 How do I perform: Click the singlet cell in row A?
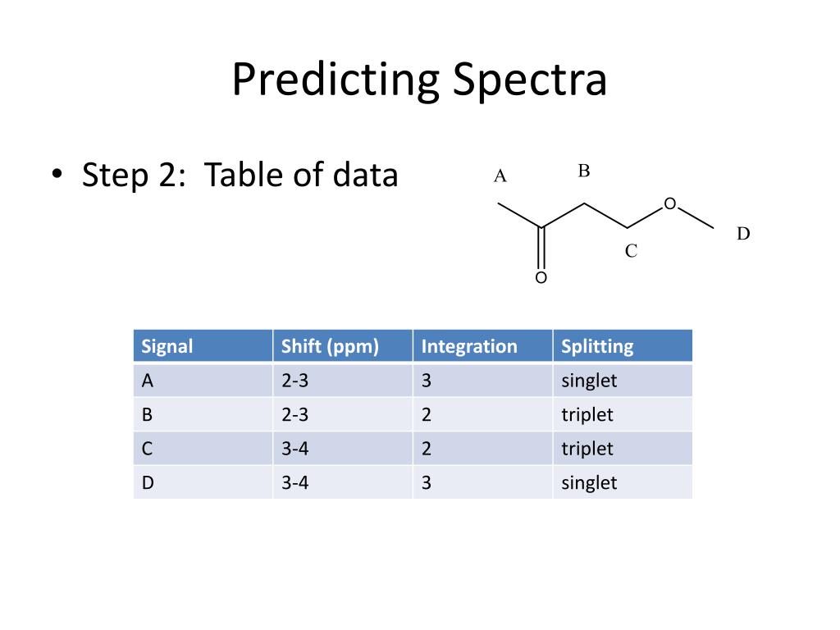[x=623, y=381]
